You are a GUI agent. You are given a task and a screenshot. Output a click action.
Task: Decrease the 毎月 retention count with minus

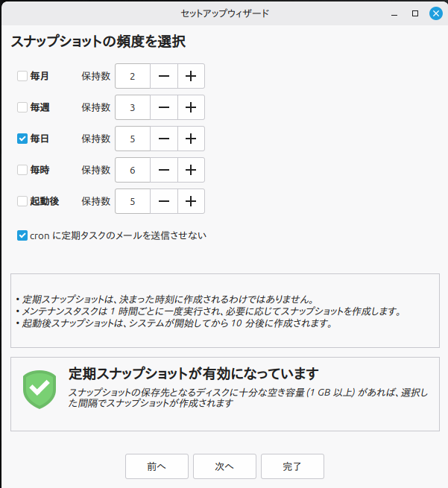164,76
